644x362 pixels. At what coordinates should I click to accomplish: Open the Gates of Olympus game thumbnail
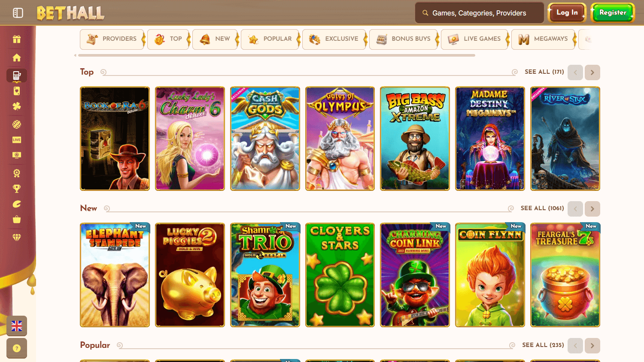(340, 138)
